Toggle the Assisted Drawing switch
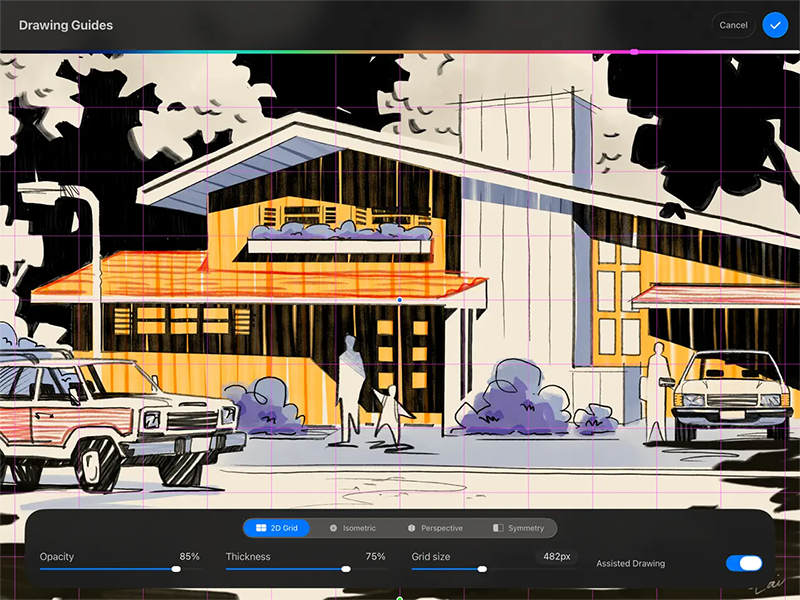Image resolution: width=800 pixels, height=600 pixels. click(x=744, y=564)
